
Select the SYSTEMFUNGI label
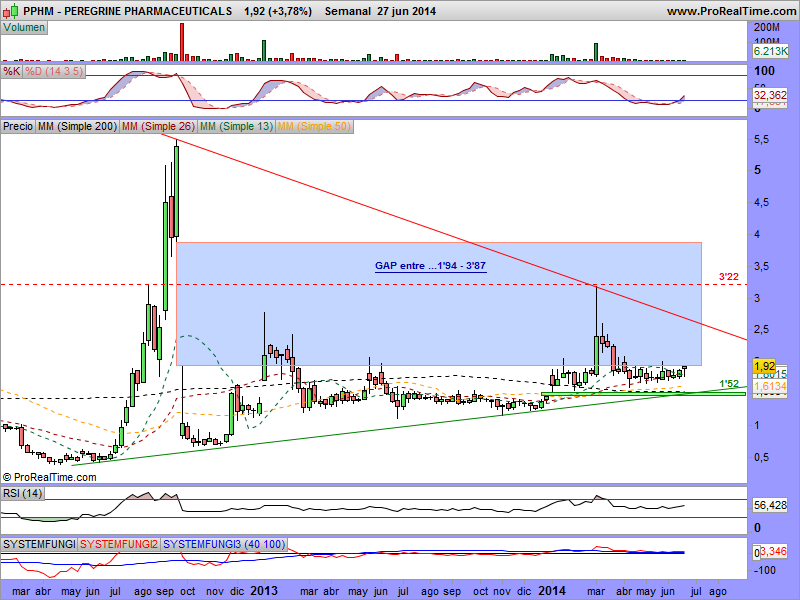(x=39, y=544)
